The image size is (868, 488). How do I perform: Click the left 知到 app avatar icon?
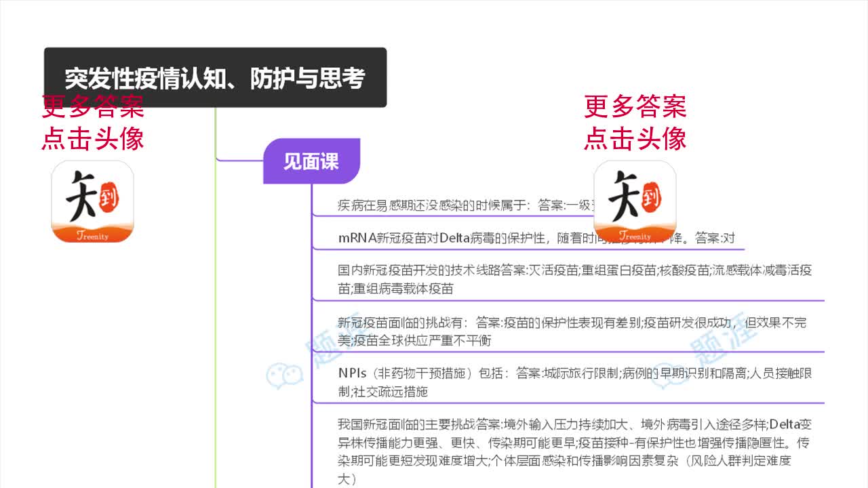click(93, 201)
